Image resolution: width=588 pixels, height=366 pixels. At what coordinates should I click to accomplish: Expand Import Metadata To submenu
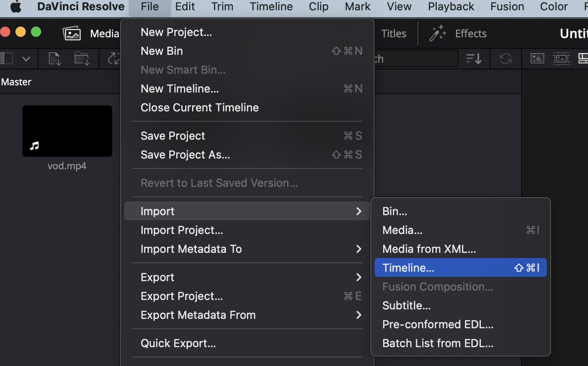(248, 249)
